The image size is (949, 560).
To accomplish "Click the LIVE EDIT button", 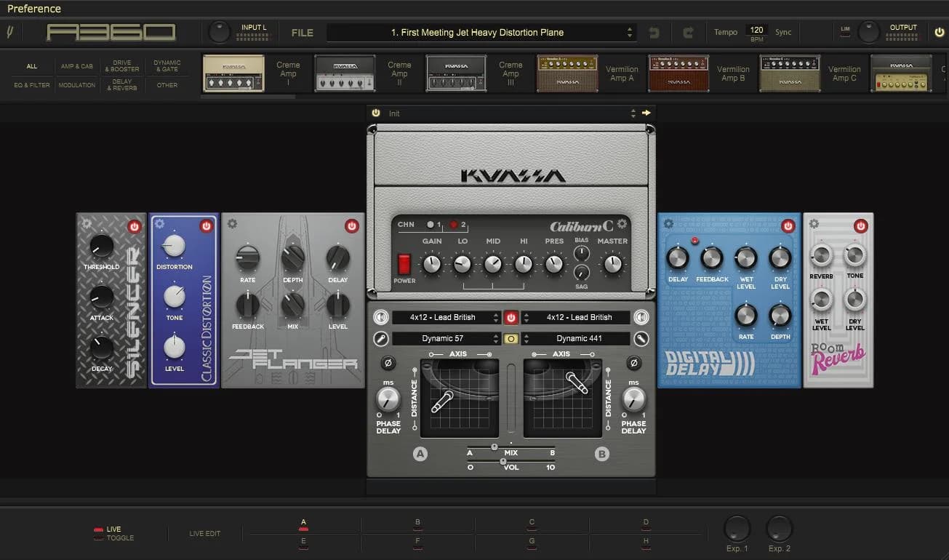I will 204,532.
